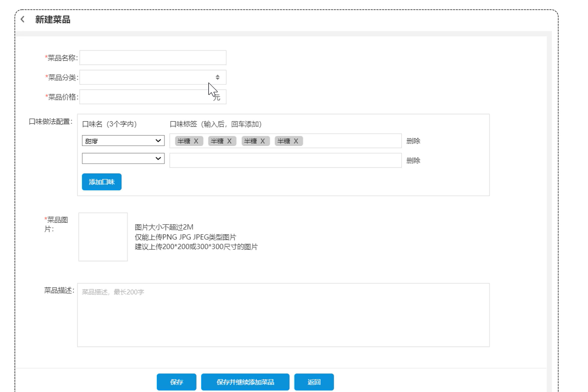The image size is (588, 392).
Task: Click the 保存 button
Action: [176, 382]
